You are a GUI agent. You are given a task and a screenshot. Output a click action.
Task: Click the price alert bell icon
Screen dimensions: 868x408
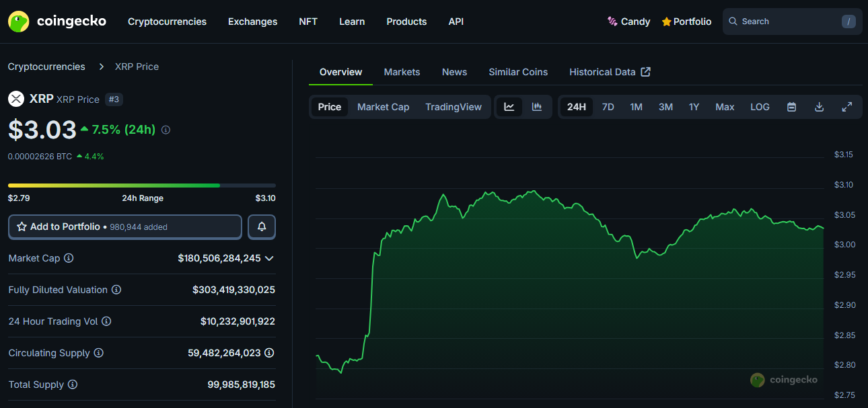point(262,227)
